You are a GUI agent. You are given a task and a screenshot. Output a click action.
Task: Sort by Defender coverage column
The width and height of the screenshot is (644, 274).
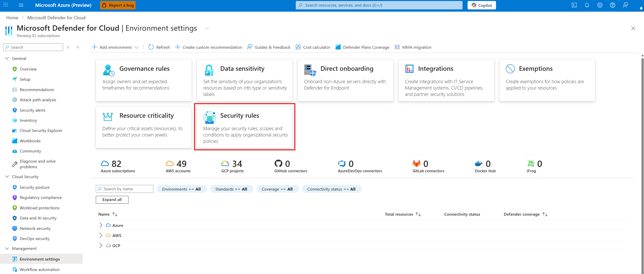pyautogui.click(x=545, y=214)
